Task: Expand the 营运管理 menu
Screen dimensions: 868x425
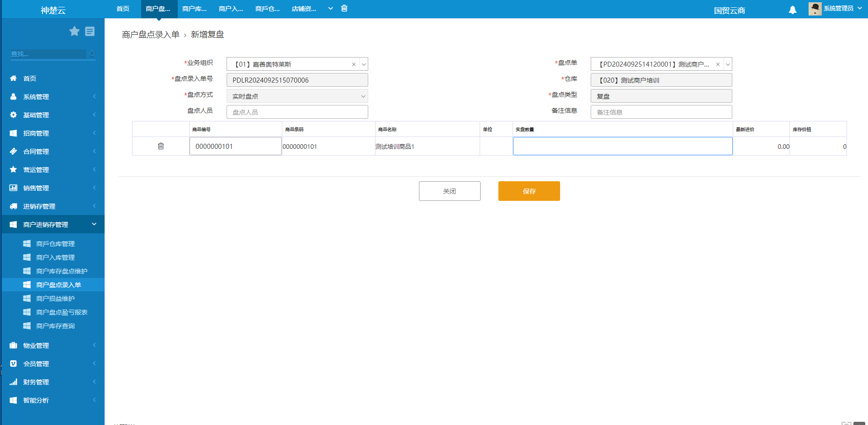Action: (94, 169)
